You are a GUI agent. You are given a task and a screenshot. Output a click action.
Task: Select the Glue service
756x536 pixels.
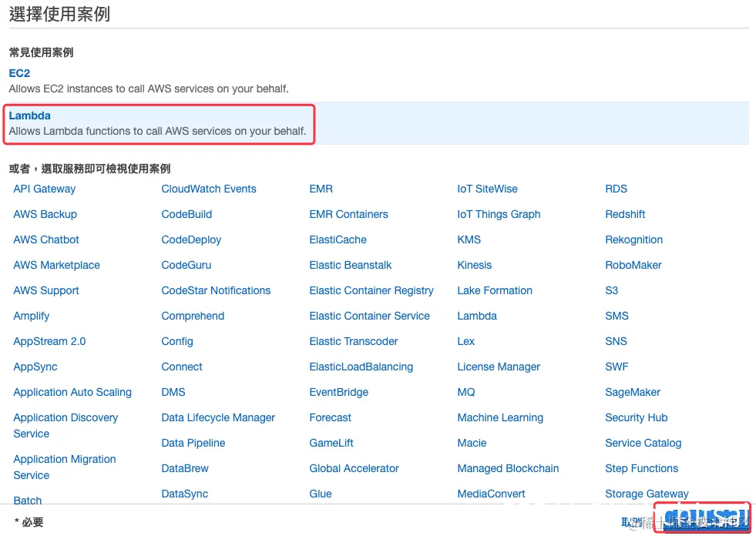pos(321,494)
